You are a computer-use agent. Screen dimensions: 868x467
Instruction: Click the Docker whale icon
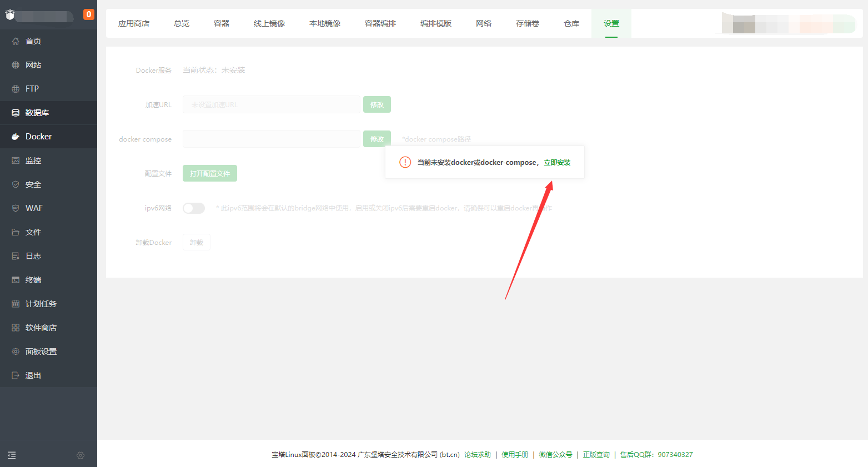click(x=16, y=137)
